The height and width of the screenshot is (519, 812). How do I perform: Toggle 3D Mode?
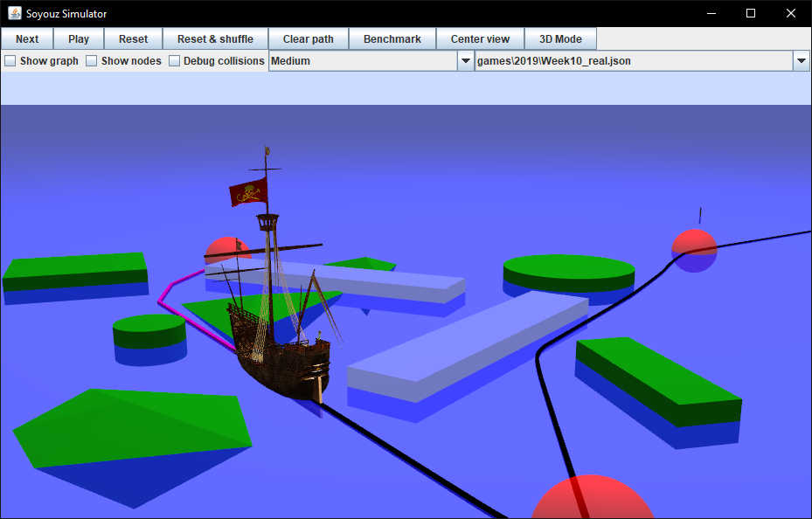560,38
